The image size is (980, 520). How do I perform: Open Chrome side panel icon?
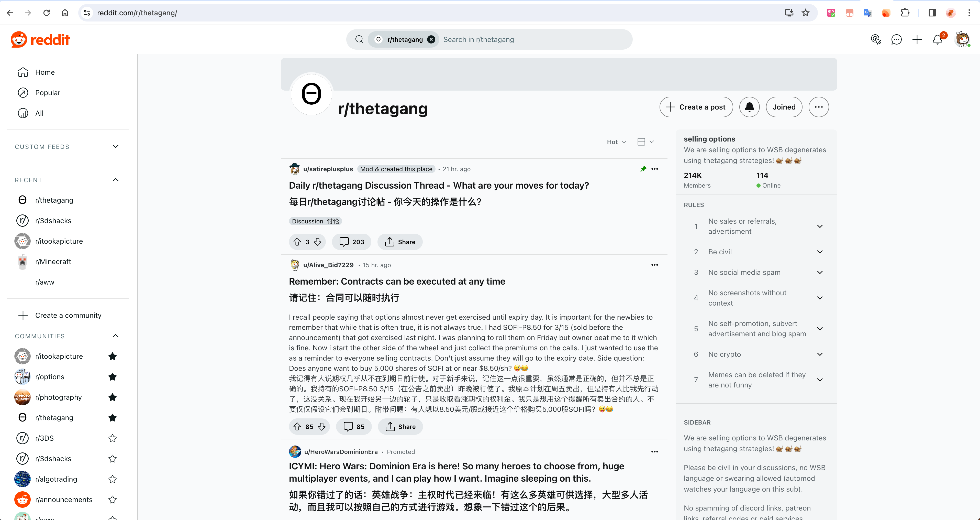pos(932,13)
